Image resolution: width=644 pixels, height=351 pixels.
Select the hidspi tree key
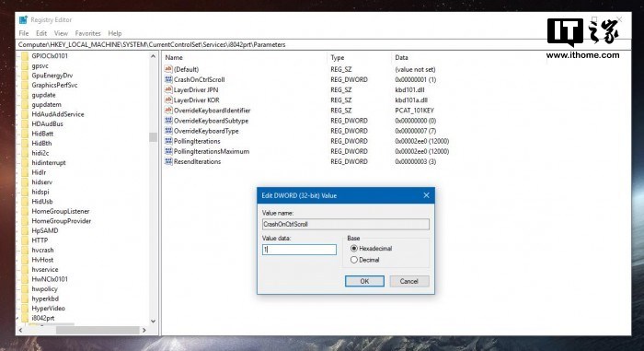tap(40, 192)
